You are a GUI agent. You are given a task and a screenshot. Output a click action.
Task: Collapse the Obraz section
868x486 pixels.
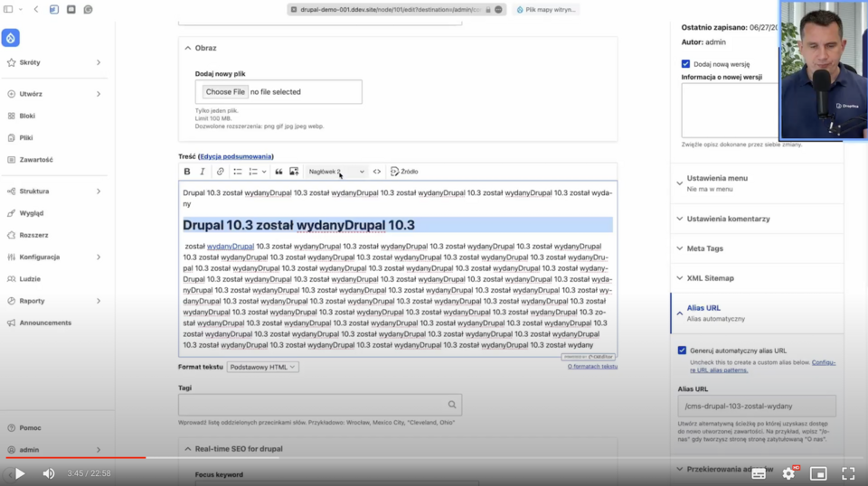pyautogui.click(x=200, y=48)
